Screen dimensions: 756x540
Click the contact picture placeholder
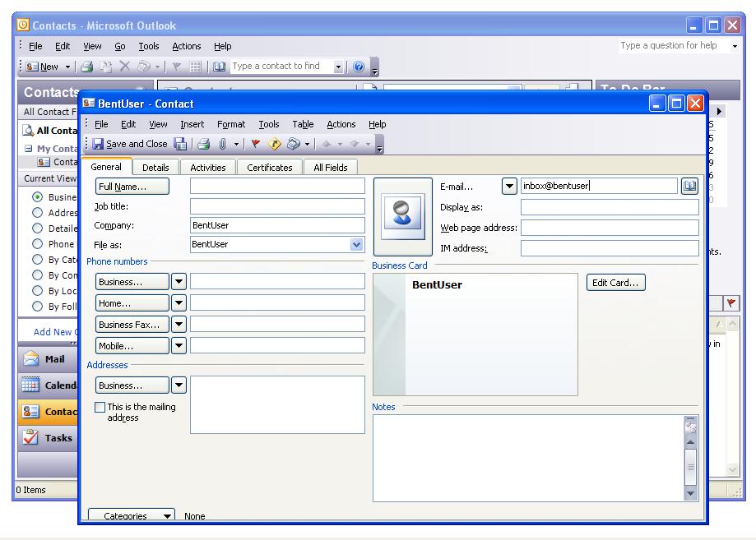[402, 216]
